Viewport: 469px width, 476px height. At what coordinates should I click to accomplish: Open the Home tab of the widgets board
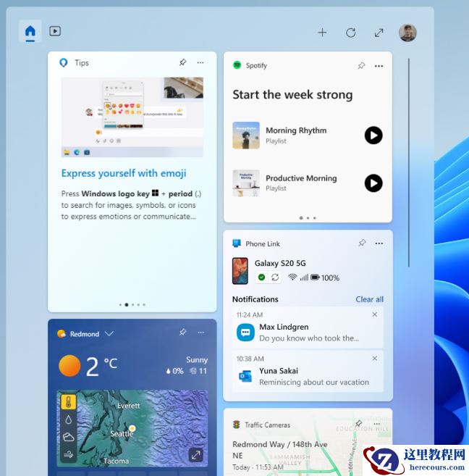[x=30, y=31]
